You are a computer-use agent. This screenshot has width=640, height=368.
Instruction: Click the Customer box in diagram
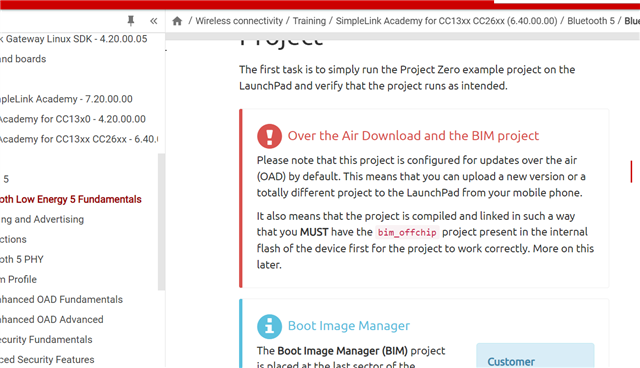[535, 356]
